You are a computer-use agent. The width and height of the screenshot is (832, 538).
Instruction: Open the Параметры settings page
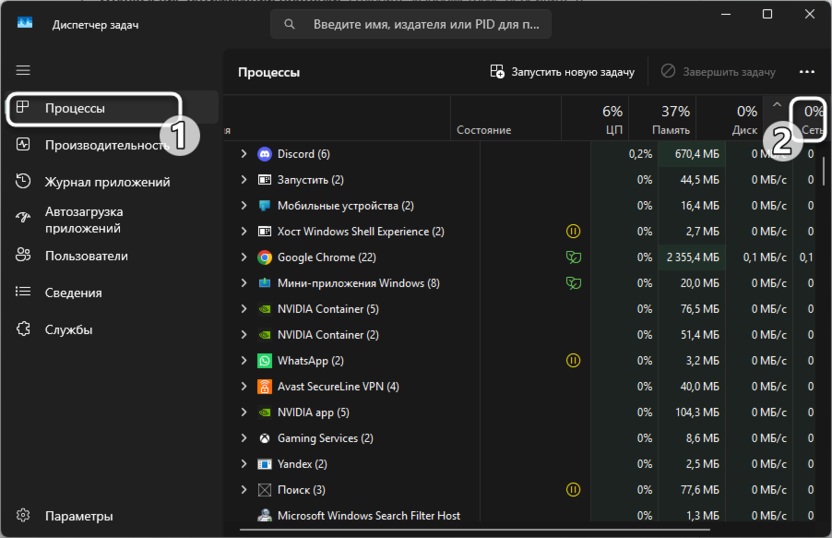click(78, 516)
